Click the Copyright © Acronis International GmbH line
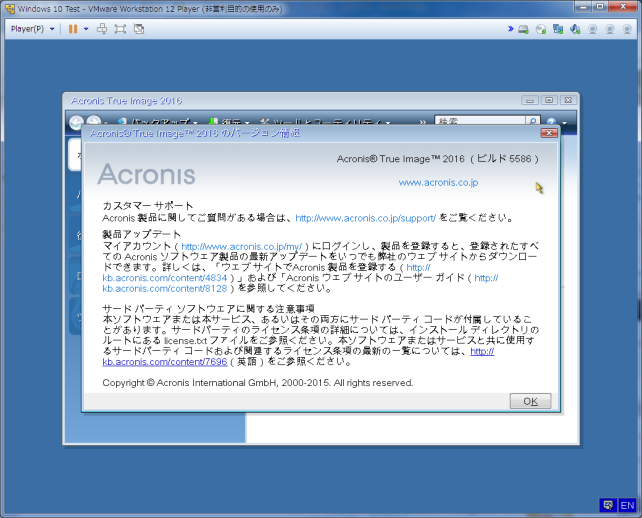Image resolution: width=642 pixels, height=518 pixels. pos(258,383)
